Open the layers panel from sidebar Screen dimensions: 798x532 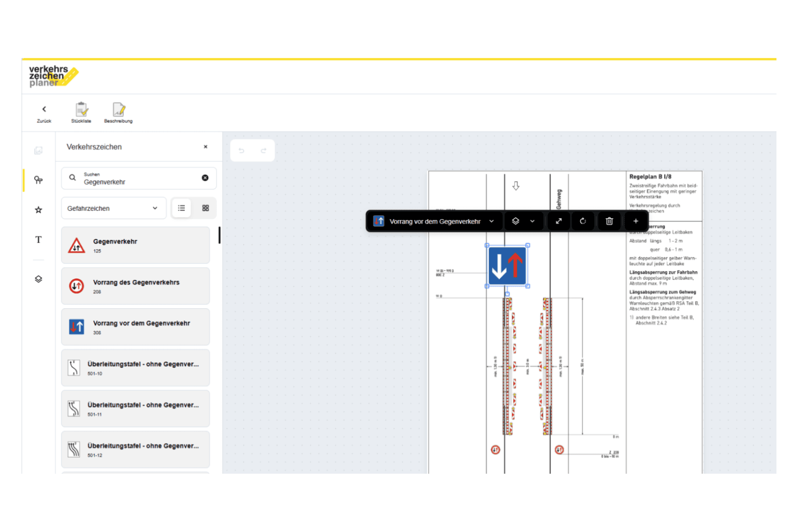tap(38, 279)
